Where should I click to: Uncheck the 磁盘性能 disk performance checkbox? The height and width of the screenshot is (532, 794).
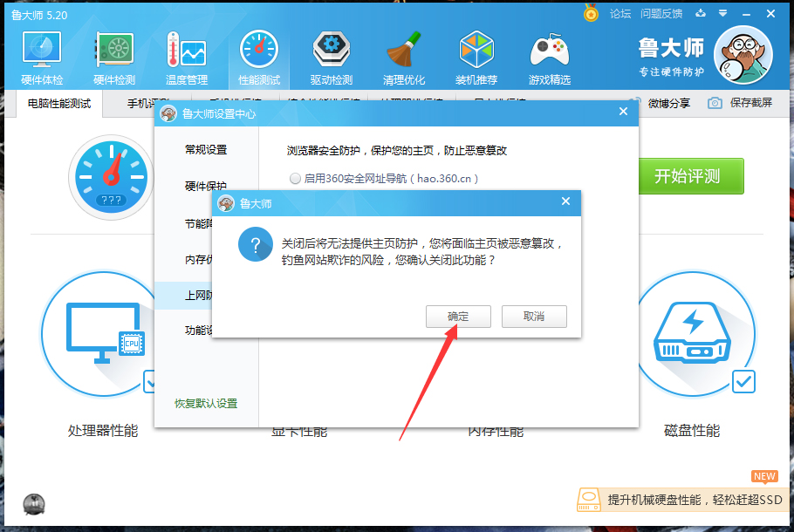click(x=743, y=382)
